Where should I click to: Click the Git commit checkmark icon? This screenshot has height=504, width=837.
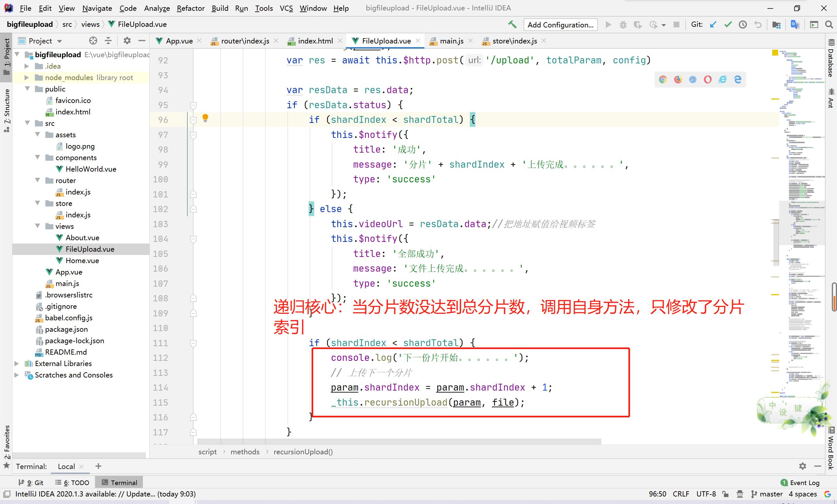[x=728, y=25]
